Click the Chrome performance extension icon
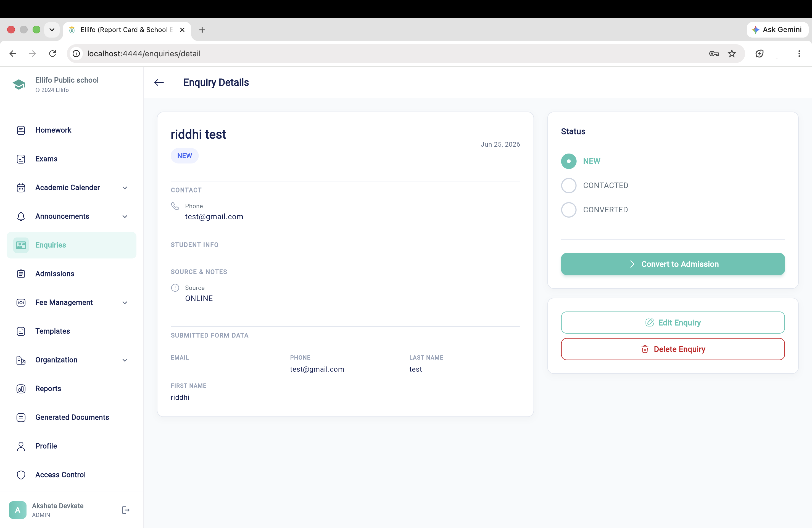The image size is (812, 528). [760, 54]
